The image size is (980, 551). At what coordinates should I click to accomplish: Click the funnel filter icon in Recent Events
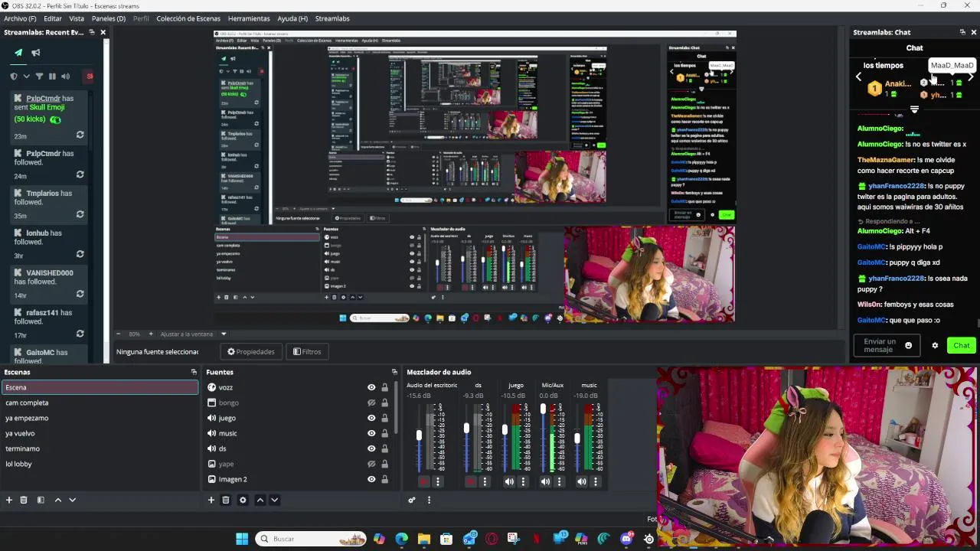point(39,77)
